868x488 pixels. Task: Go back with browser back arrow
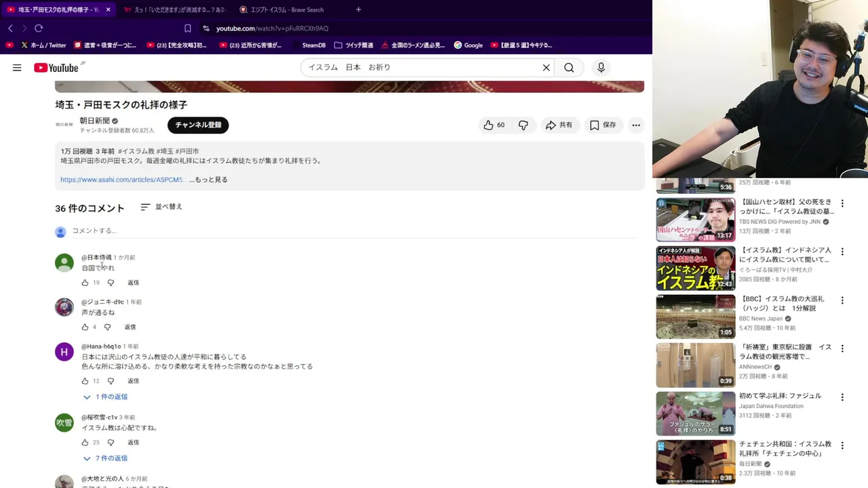point(10,28)
